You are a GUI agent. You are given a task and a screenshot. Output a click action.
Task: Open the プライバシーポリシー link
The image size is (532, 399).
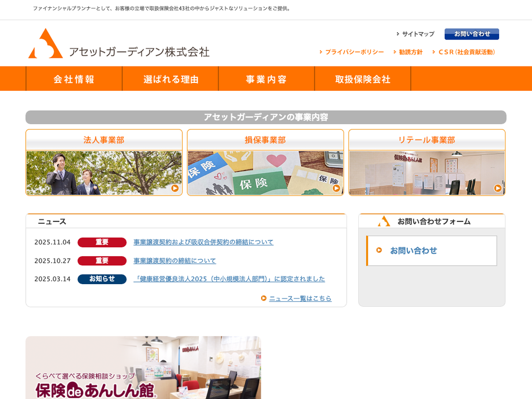pyautogui.click(x=354, y=52)
